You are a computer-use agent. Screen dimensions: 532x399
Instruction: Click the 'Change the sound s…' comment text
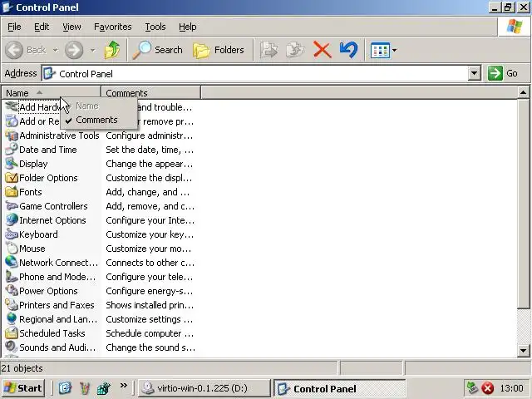click(150, 347)
